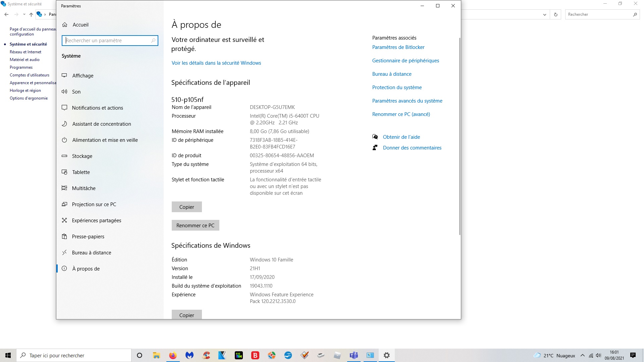The height and width of the screenshot is (362, 644).
Task: Click refresh button in Control Panel window
Action: point(555,14)
